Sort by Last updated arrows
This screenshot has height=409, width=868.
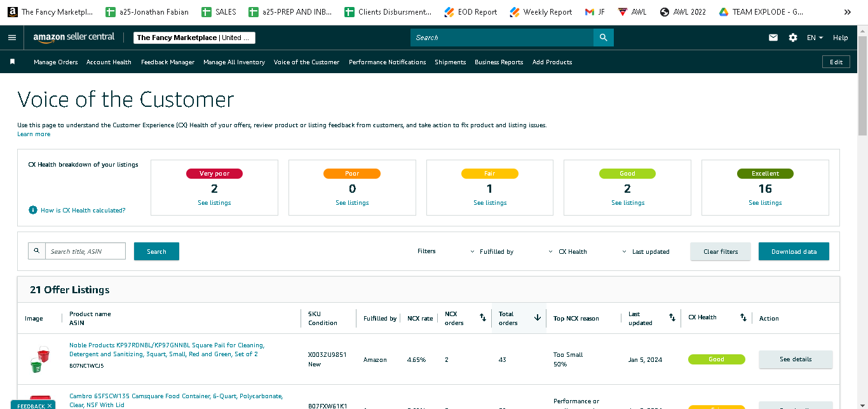[x=672, y=317]
